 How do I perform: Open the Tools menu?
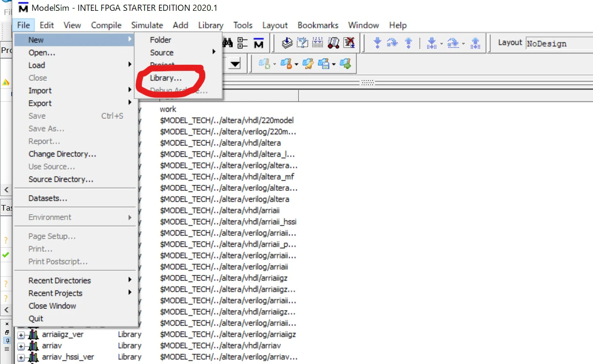point(243,25)
